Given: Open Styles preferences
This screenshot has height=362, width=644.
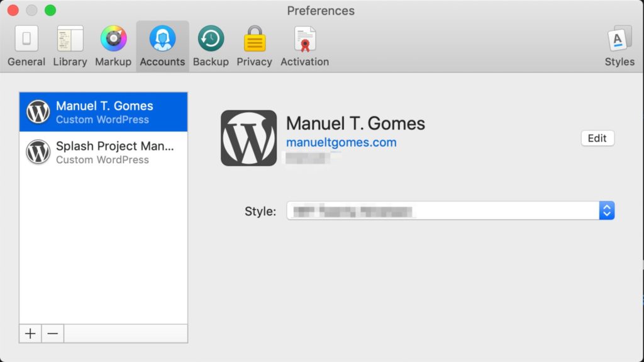Looking at the screenshot, I should pos(619,47).
